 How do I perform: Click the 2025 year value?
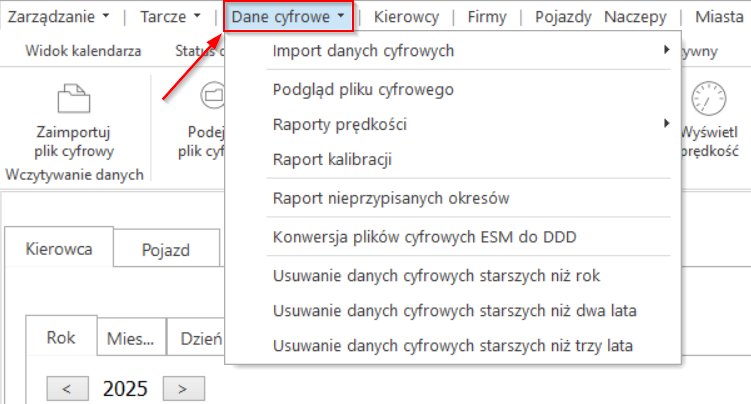[x=125, y=389]
